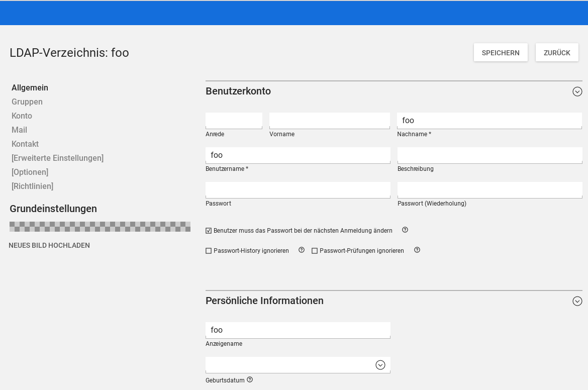Screen dimensions: 588x390
Task: Open the Mail settings tab
Action: [19, 130]
